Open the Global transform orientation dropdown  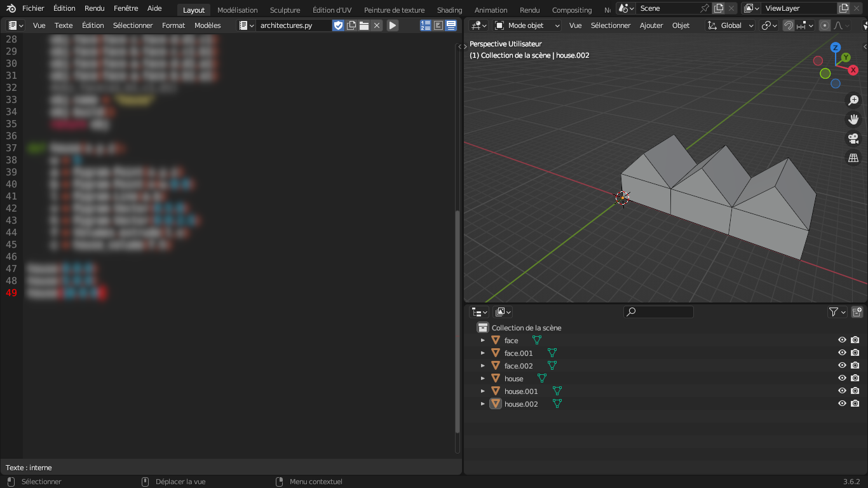point(731,25)
